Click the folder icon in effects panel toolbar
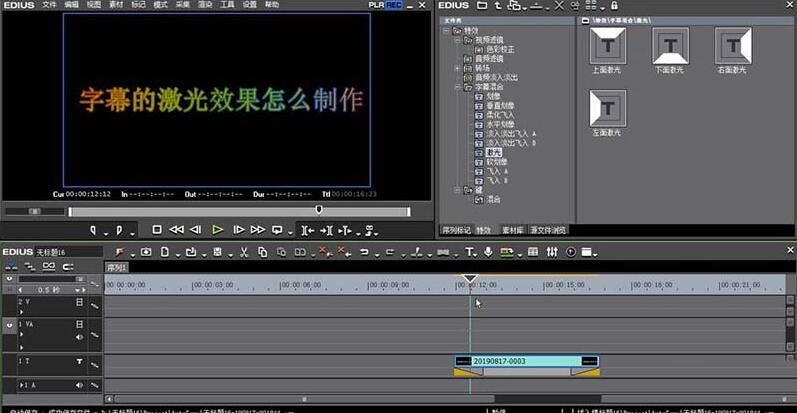The width and height of the screenshot is (797, 413). [482, 6]
